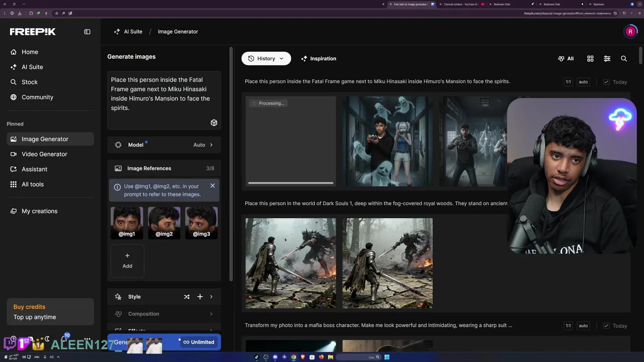Select the pinned Video Generator item
The image size is (644, 362).
pos(50,154)
